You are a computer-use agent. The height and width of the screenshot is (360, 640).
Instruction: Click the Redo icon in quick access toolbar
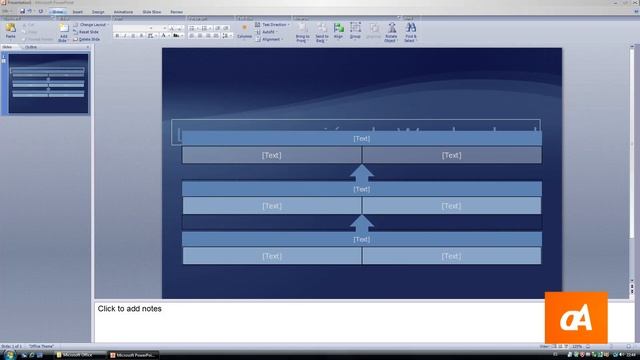click(40, 11)
